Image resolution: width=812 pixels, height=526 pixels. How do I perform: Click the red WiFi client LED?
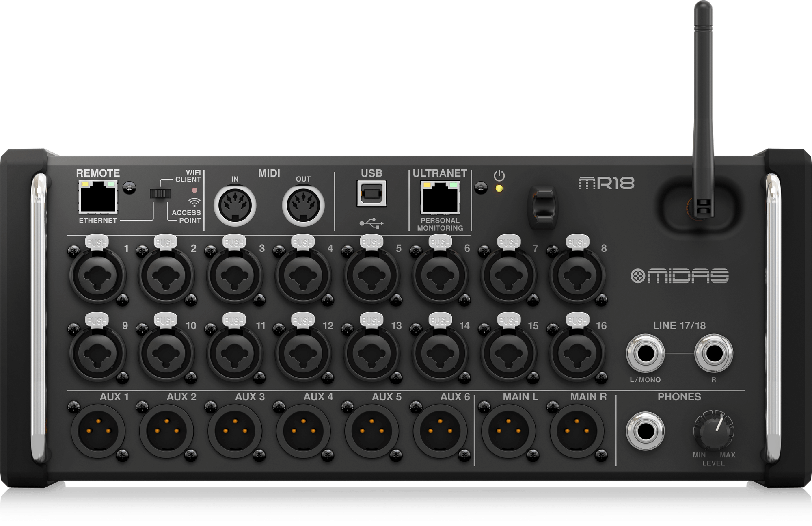(194, 190)
